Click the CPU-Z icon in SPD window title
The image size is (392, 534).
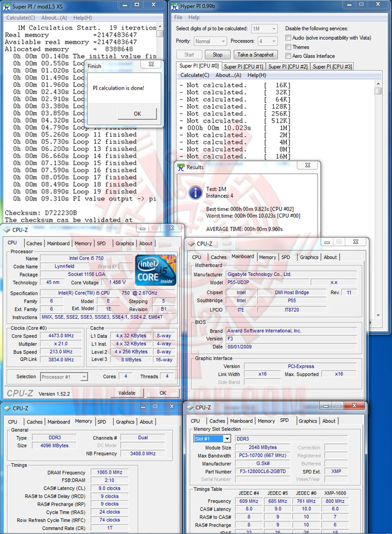(190, 408)
